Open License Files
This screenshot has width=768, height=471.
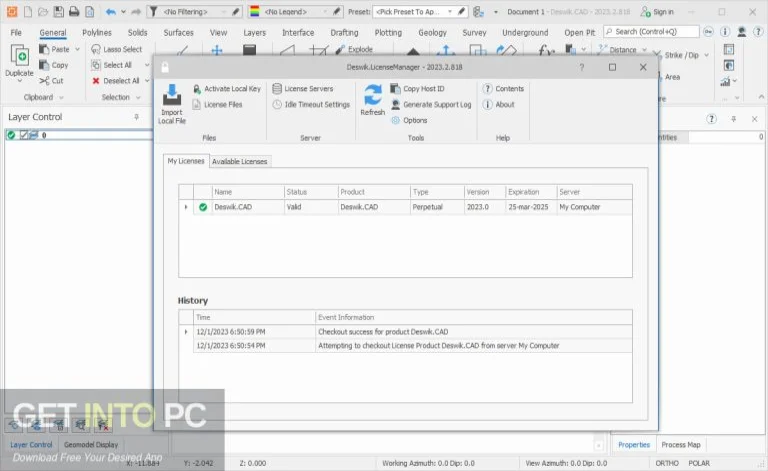click(x=217, y=104)
